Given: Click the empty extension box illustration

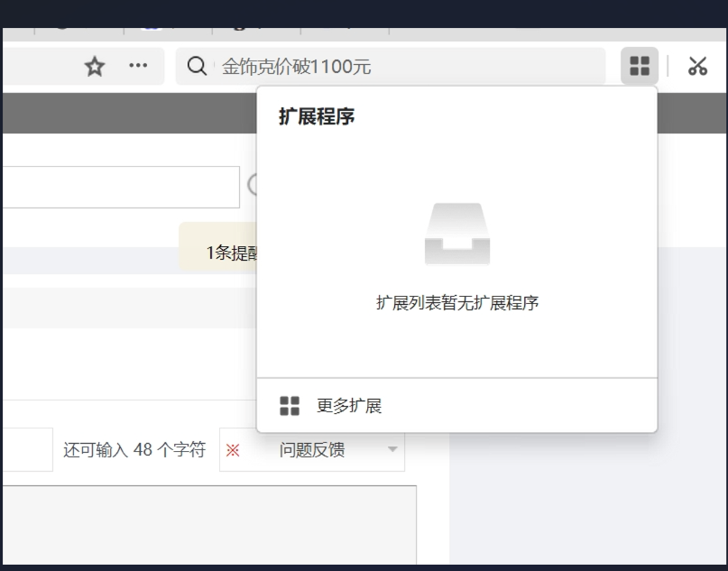Looking at the screenshot, I should [456, 233].
